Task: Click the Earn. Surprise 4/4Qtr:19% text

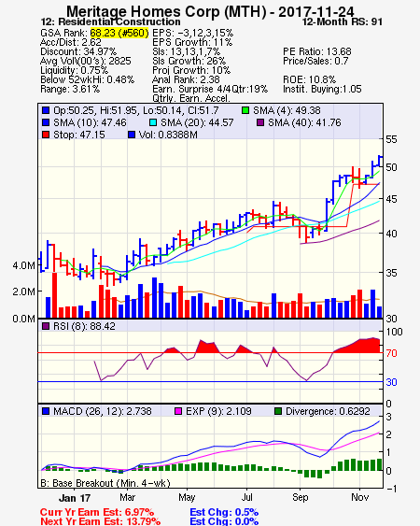Action: click(x=210, y=90)
